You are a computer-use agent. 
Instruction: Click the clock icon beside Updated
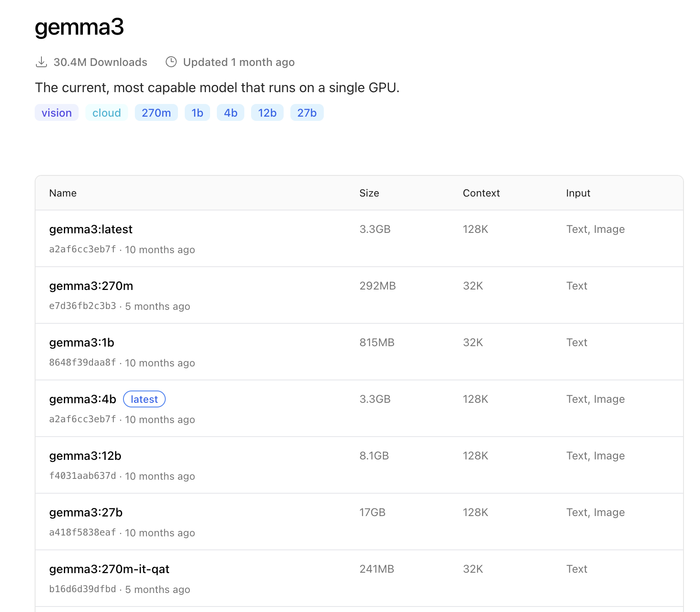(171, 62)
